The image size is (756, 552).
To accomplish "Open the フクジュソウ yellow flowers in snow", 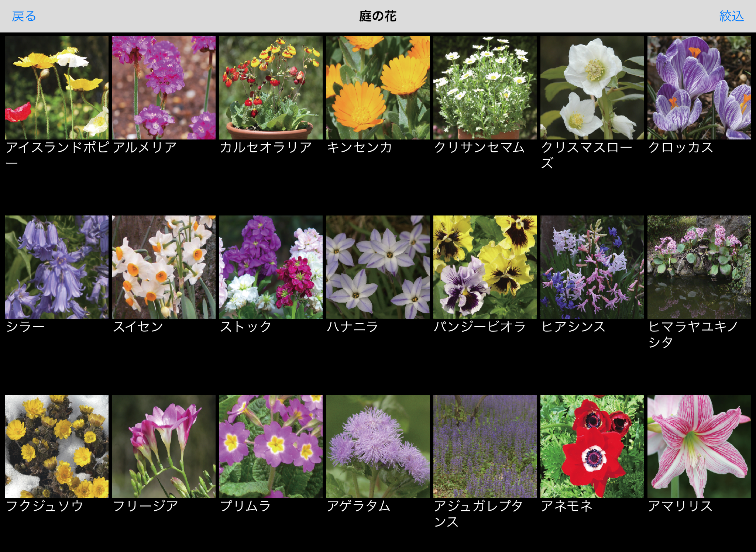I will coord(57,446).
